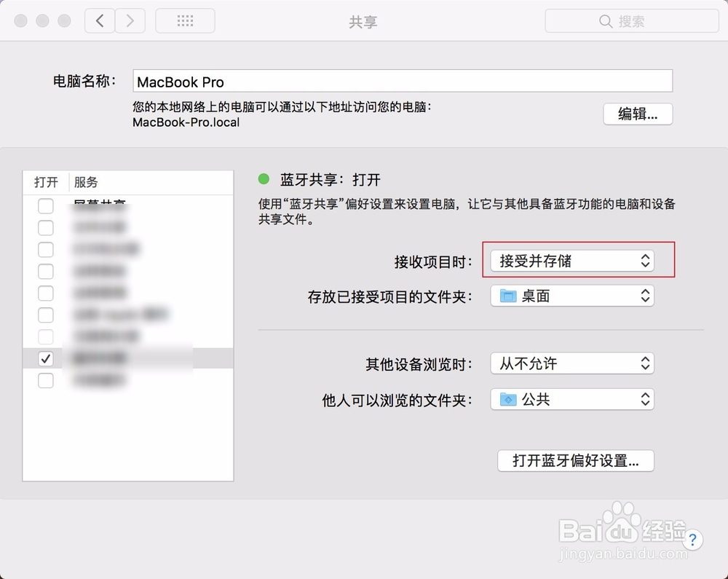This screenshot has height=579, width=728.
Task: Open the 存放已接受项目的文件夹 dropdown showing 桌面
Action: pyautogui.click(x=572, y=296)
